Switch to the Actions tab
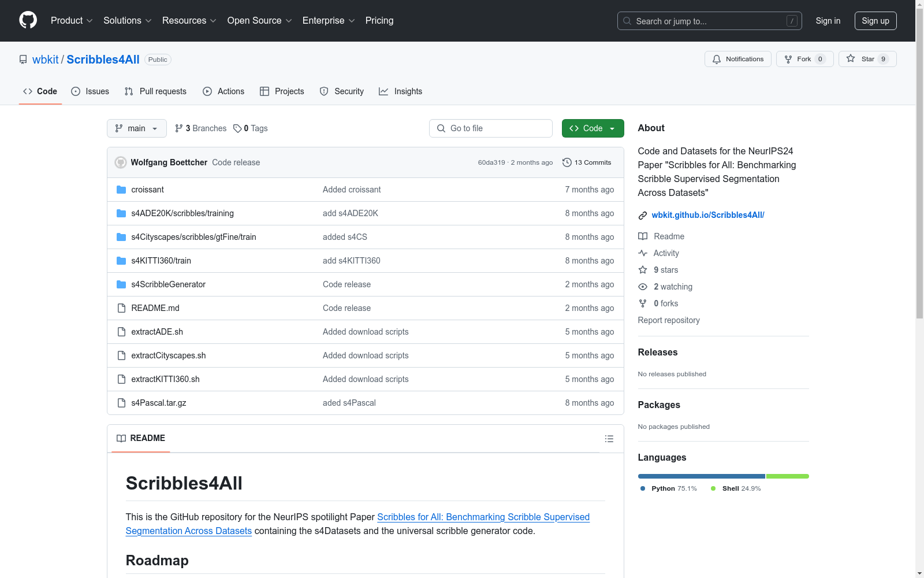The width and height of the screenshot is (924, 578). coord(223,91)
